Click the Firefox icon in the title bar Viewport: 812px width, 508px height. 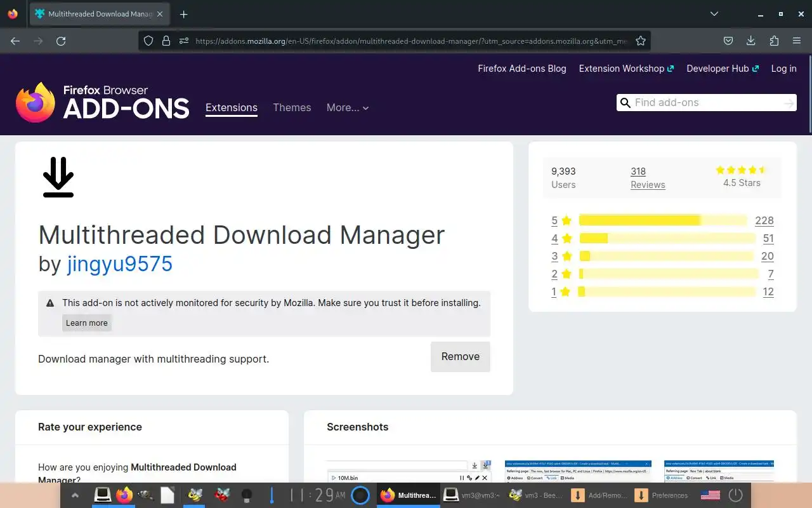[13, 14]
